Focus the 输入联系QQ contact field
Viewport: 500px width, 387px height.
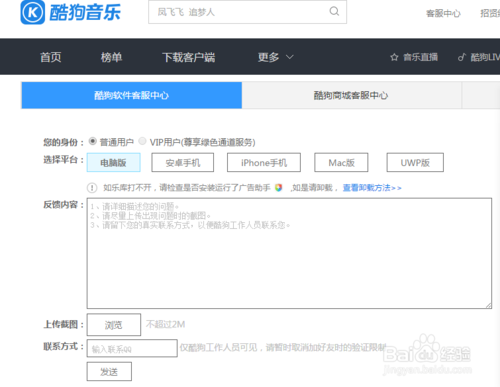(132, 348)
